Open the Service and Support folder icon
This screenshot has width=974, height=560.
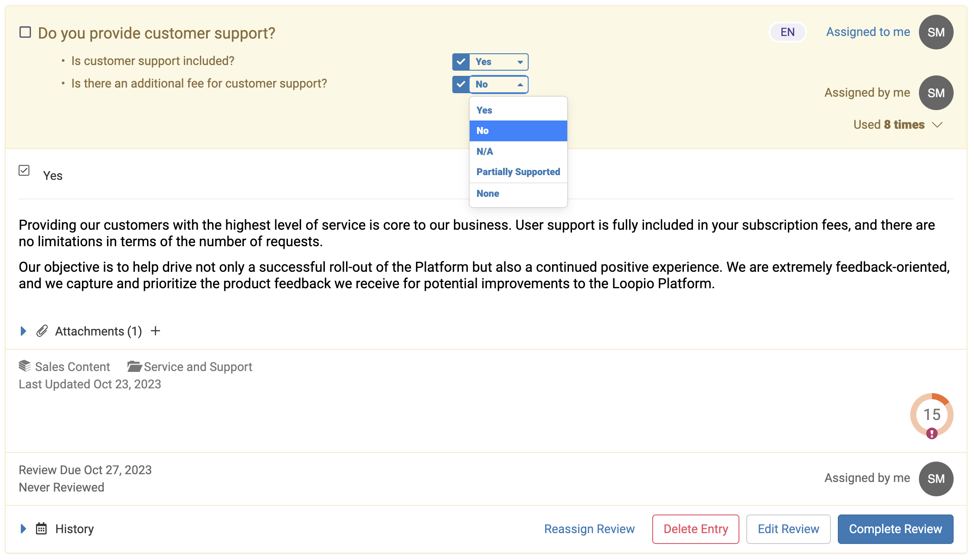[x=134, y=365]
